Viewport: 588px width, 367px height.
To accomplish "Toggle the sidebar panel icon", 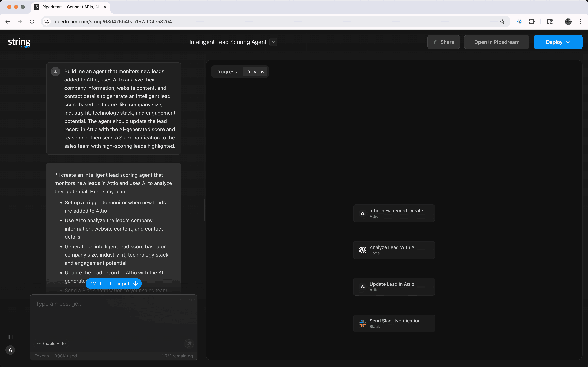I will (10, 337).
